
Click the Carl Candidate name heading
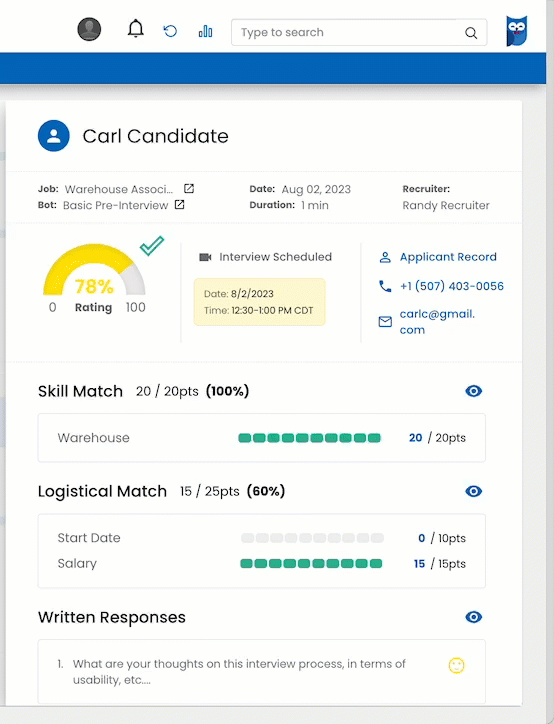(156, 136)
